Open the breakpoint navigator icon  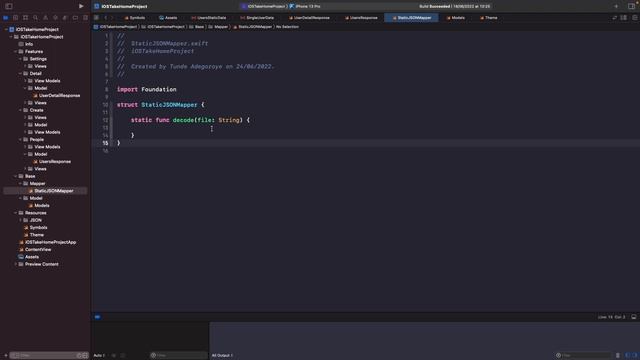pos(76,18)
